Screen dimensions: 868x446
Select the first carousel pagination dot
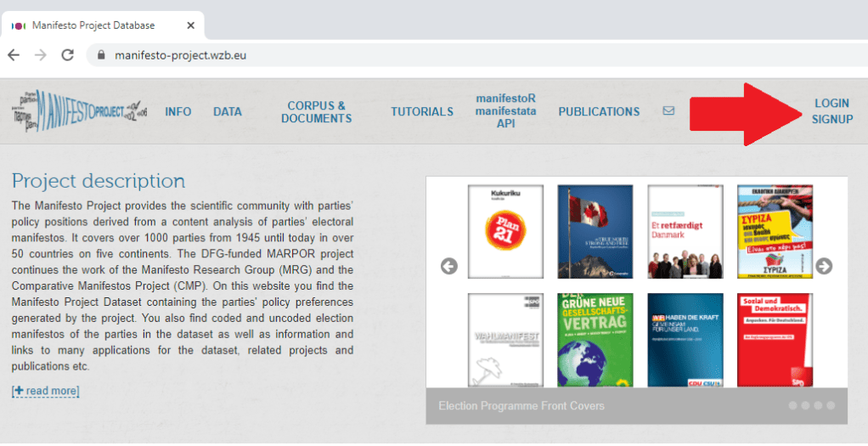[x=793, y=405]
